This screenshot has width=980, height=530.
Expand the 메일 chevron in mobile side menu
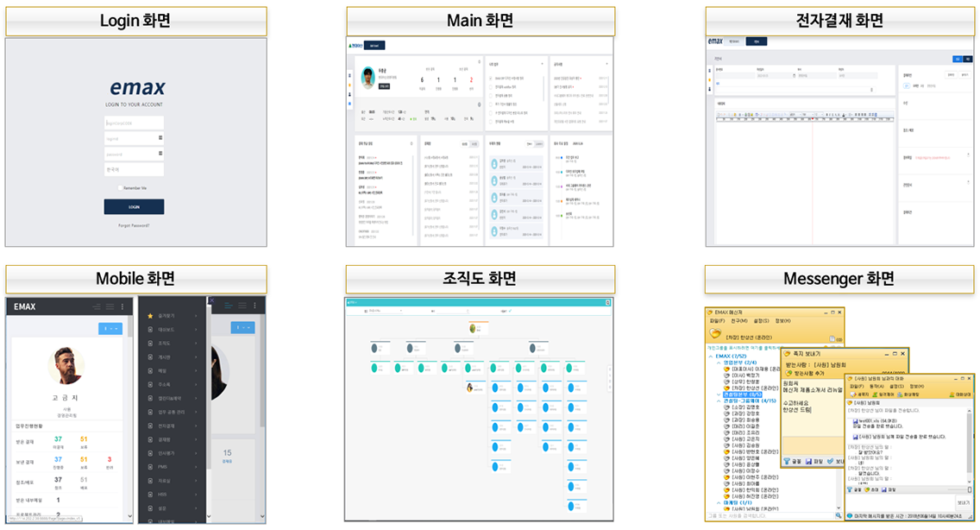coord(196,371)
